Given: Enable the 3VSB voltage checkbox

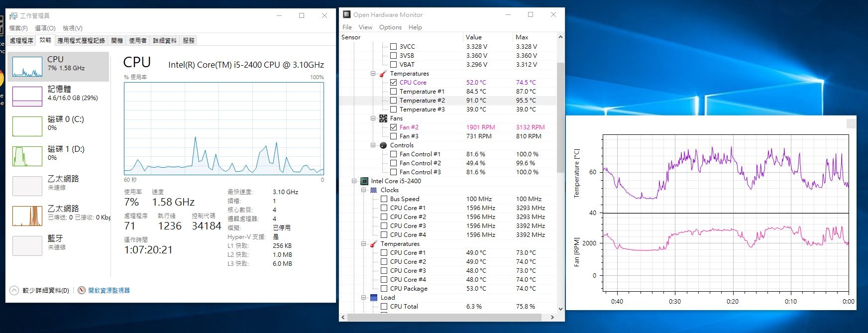Looking at the screenshot, I should (x=393, y=56).
